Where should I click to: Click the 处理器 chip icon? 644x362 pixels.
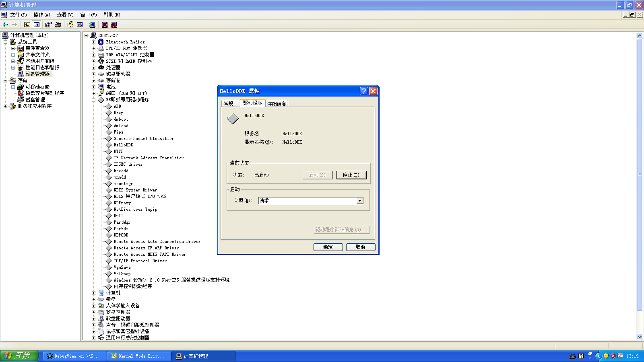[x=101, y=68]
